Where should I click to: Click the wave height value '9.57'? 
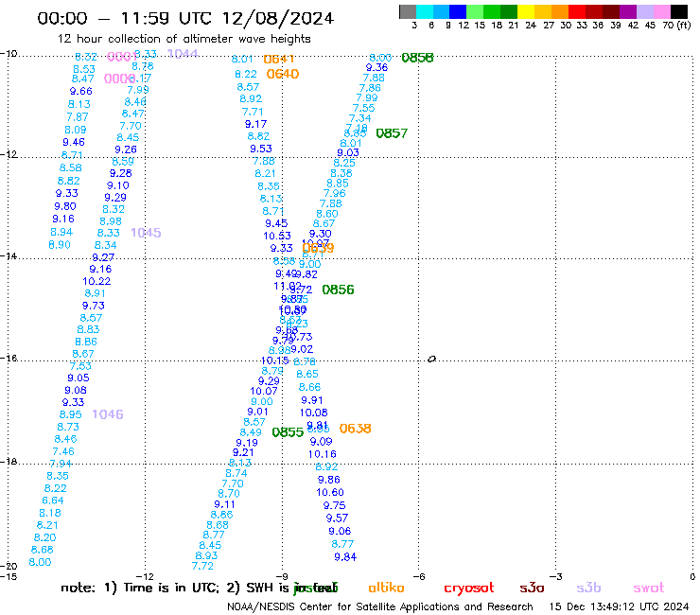tap(337, 518)
